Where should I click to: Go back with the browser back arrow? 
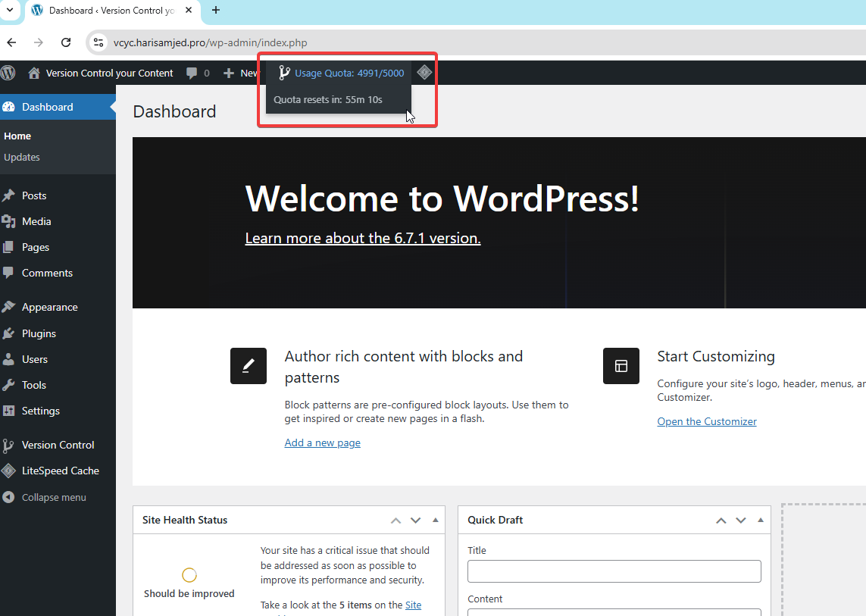click(11, 42)
